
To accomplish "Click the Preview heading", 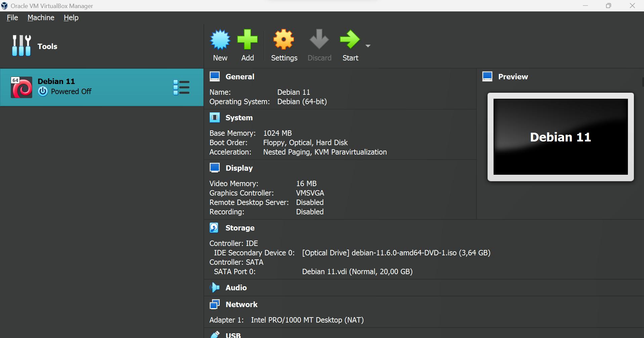I will (513, 77).
